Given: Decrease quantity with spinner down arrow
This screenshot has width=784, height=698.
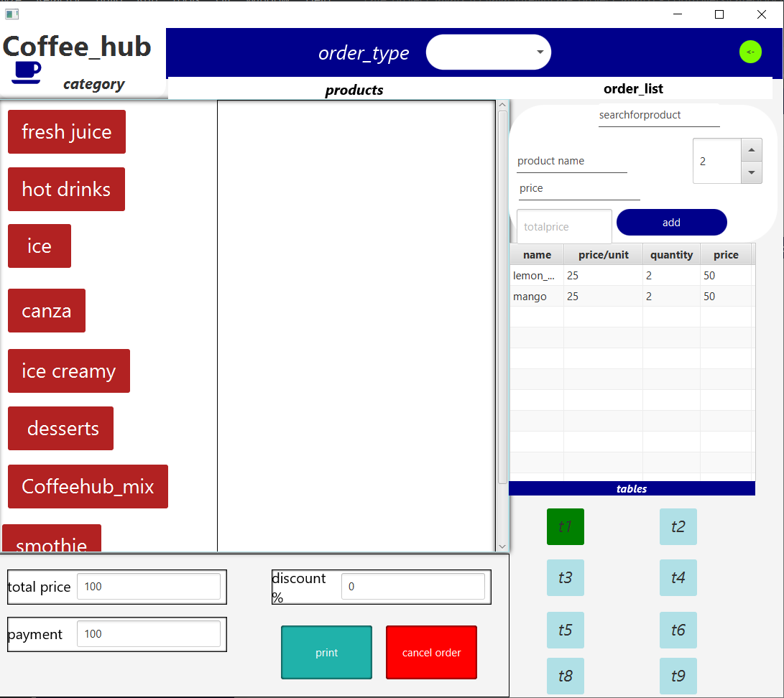Looking at the screenshot, I should [751, 172].
